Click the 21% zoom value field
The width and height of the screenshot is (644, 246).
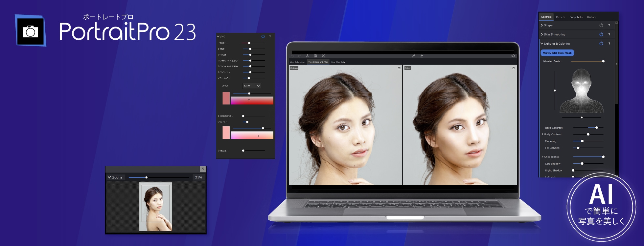(198, 177)
